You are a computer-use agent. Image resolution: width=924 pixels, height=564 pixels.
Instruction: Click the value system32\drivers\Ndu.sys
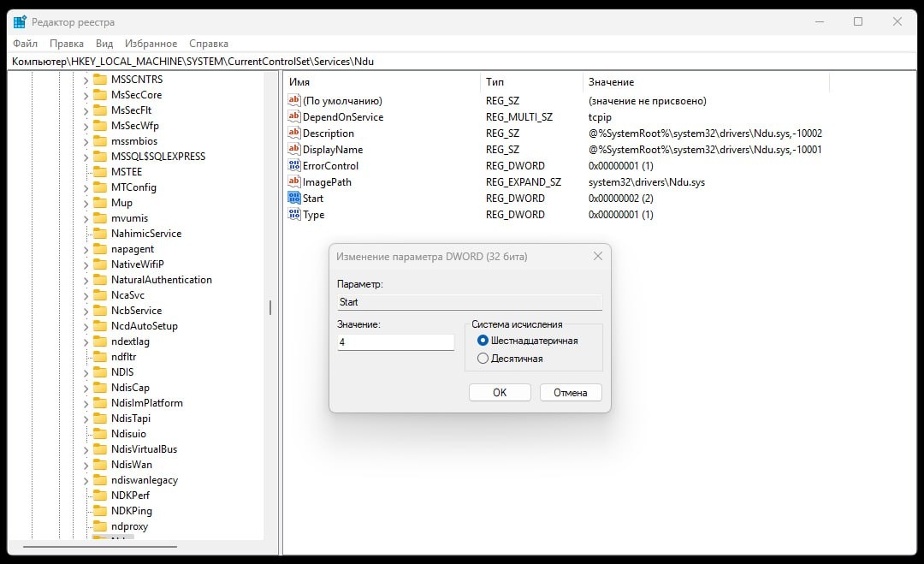(x=647, y=182)
